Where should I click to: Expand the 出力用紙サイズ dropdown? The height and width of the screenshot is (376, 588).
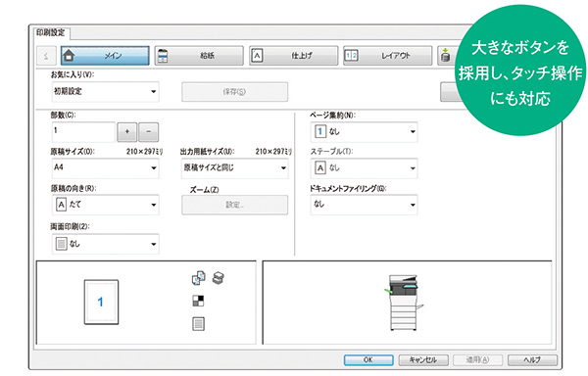235,167
